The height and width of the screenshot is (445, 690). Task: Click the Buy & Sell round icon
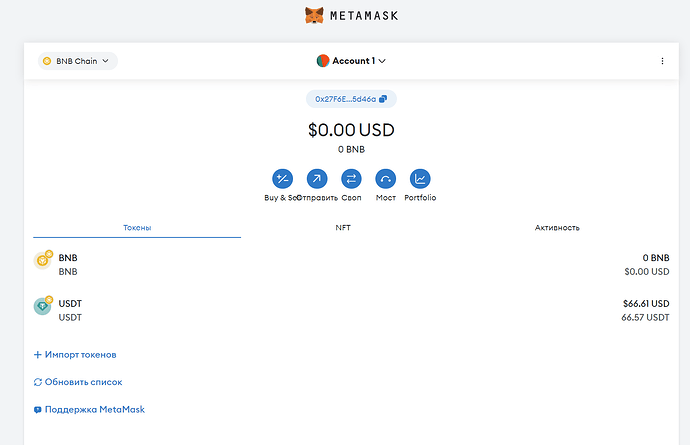pyautogui.click(x=283, y=179)
